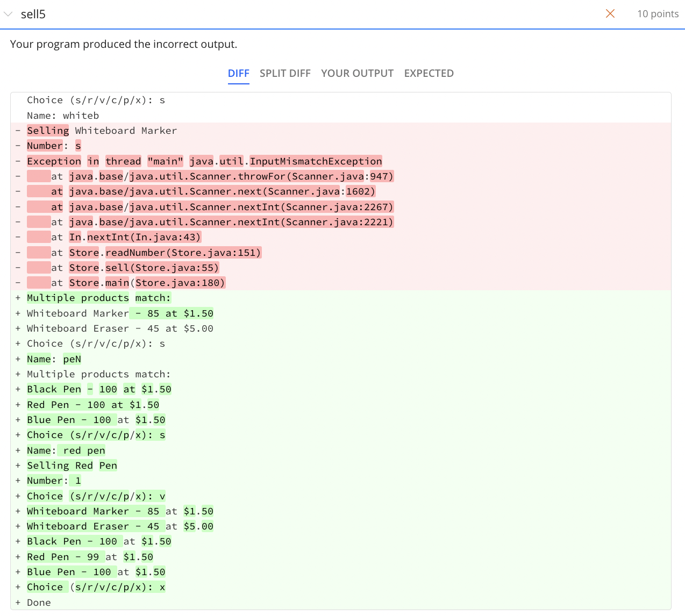Click the In.nextInt(In.java:43) trace line
The width and height of the screenshot is (685, 616).
point(134,237)
